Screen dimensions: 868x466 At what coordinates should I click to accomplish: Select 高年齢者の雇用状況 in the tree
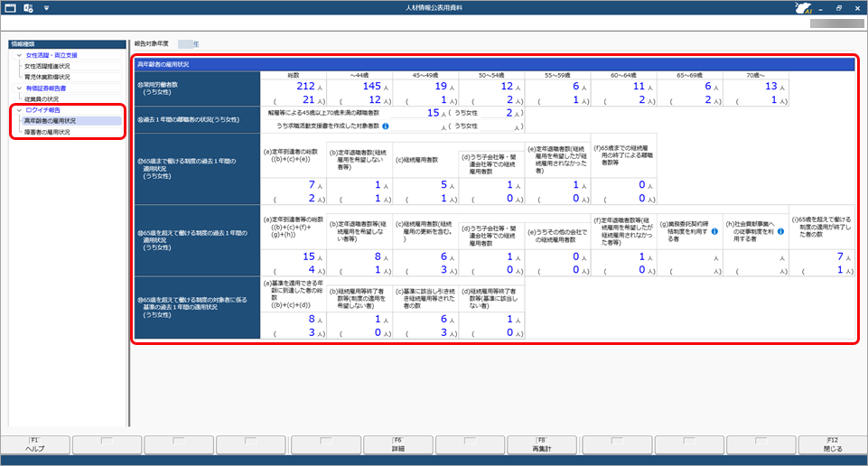(x=50, y=121)
